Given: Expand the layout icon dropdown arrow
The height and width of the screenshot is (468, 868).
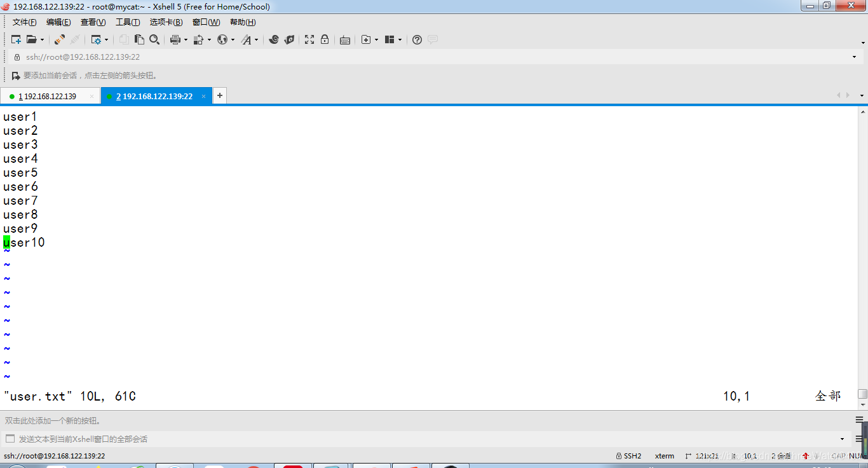Looking at the screenshot, I should [400, 39].
